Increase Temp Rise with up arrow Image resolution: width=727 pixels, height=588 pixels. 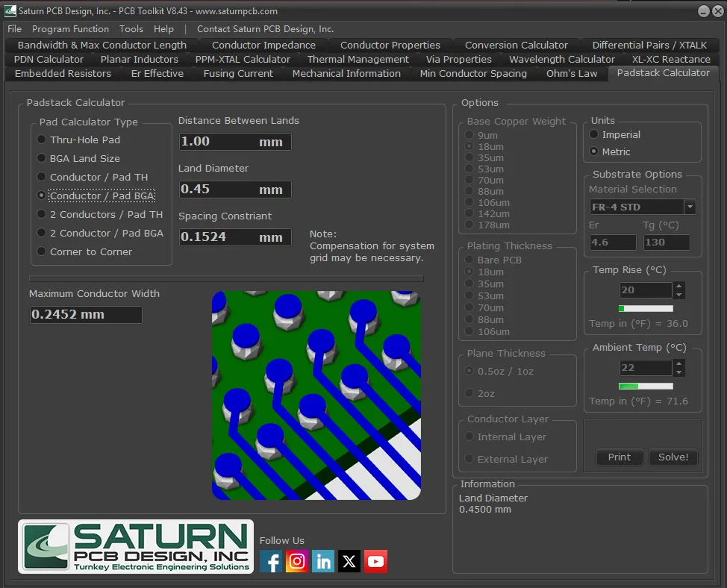coord(678,286)
